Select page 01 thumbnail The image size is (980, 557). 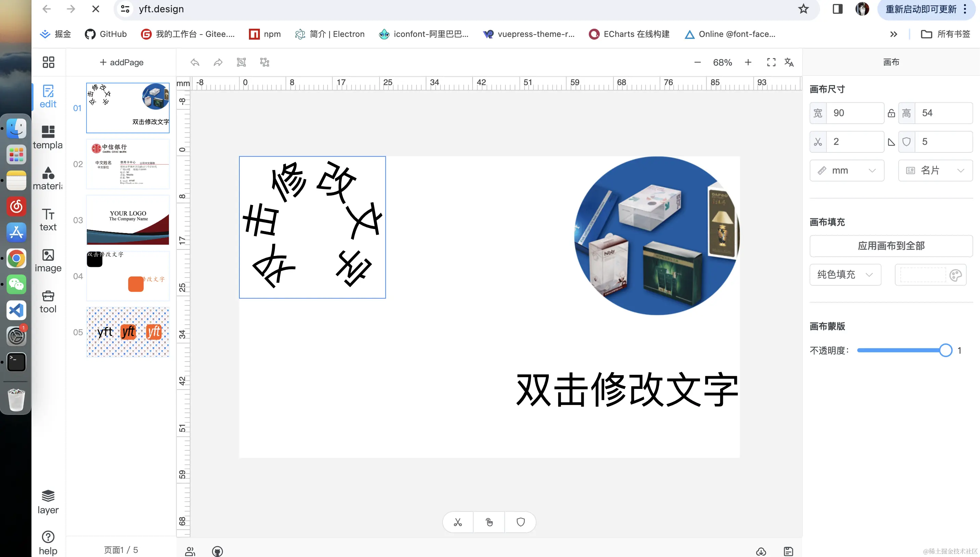128,108
